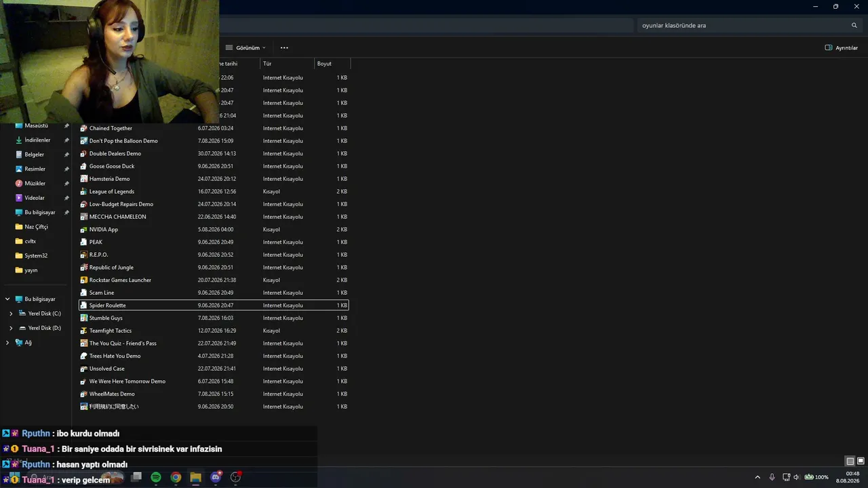Open İndirilenler in the sidebar
Viewport: 868px width, 488px height.
(x=38, y=140)
